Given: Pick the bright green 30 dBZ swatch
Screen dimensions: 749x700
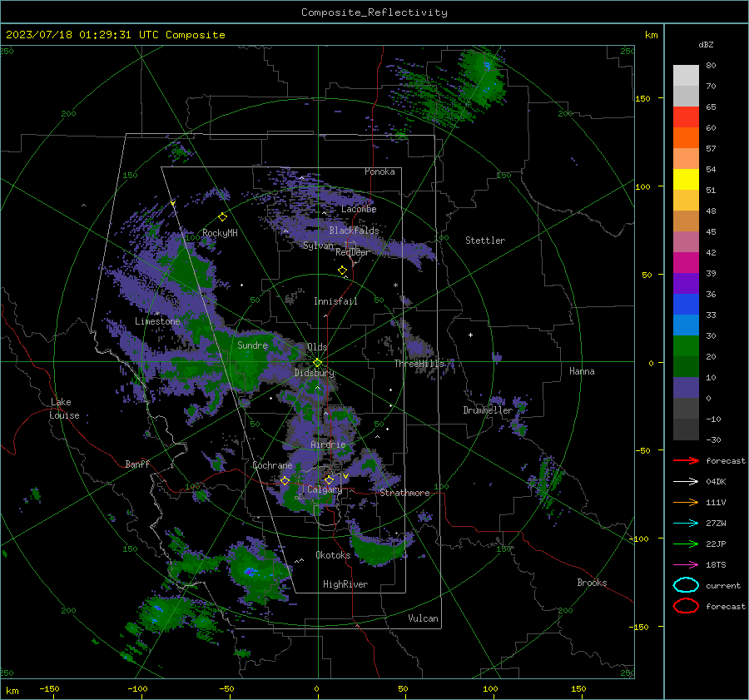Looking at the screenshot, I should pyautogui.click(x=686, y=345).
